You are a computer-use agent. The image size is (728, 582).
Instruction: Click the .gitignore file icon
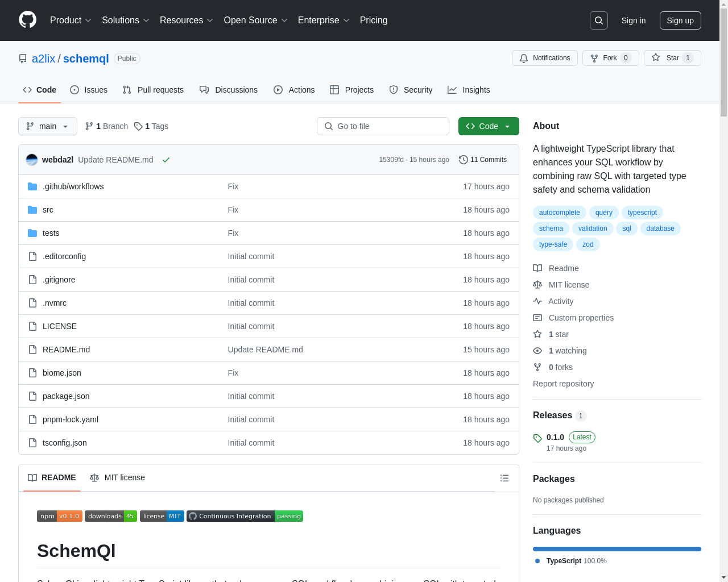(x=32, y=280)
